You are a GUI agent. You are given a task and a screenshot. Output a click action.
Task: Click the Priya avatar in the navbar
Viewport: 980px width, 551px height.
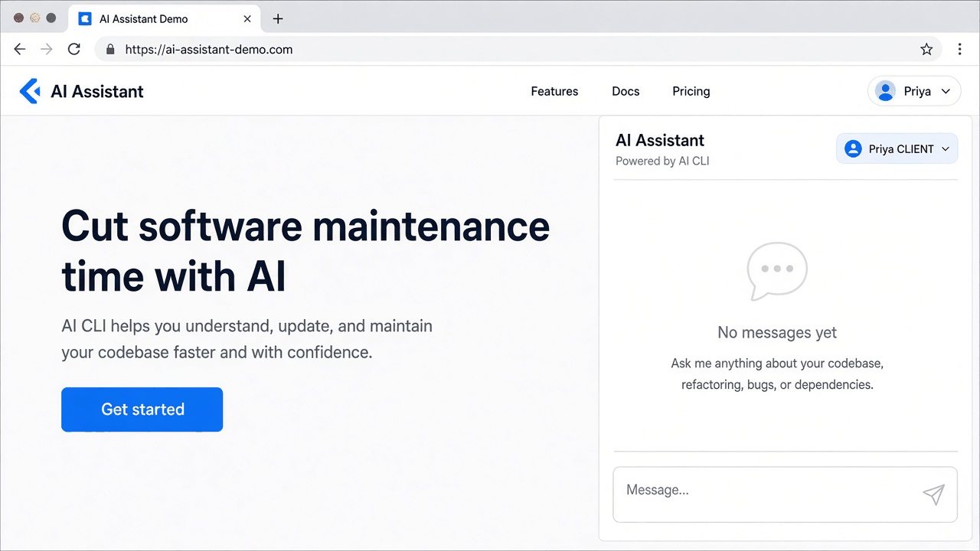pyautogui.click(x=886, y=91)
